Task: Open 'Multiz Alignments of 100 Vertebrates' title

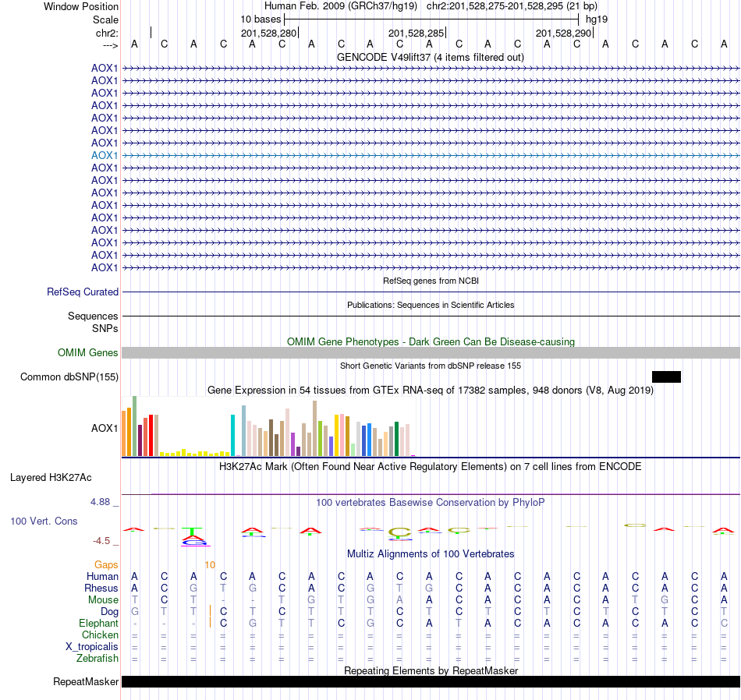Action: click(x=431, y=554)
